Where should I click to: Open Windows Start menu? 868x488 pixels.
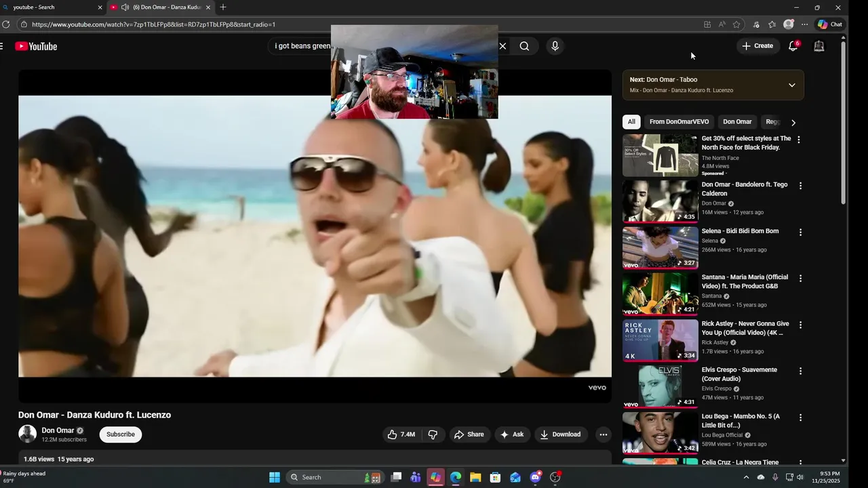[275, 477]
